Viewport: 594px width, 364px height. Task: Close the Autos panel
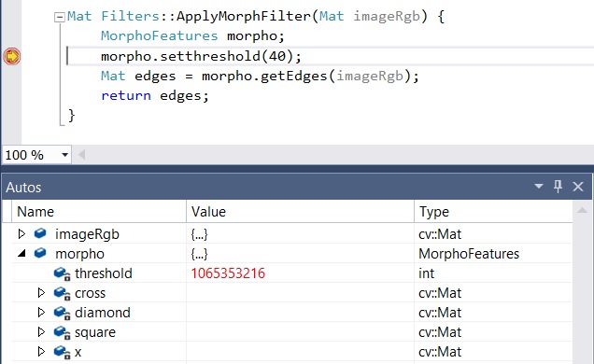point(578,186)
